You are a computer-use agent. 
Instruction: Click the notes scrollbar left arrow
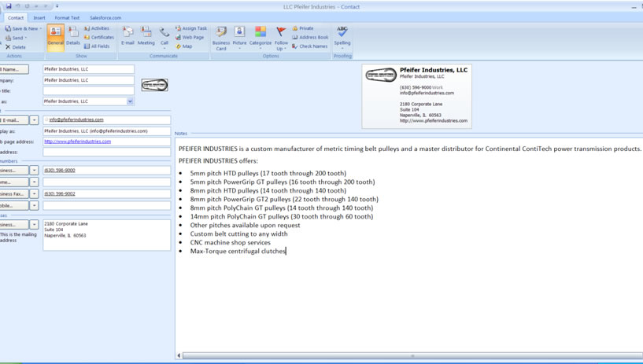pos(179,356)
